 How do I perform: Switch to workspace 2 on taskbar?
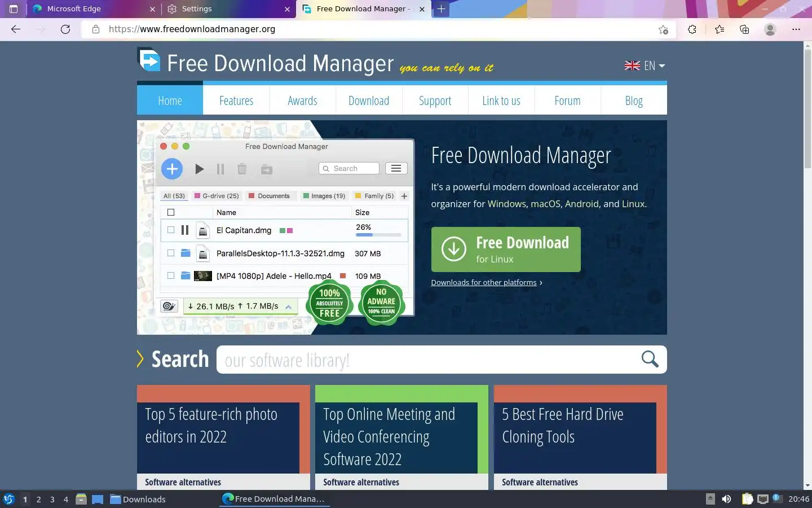[38, 499]
